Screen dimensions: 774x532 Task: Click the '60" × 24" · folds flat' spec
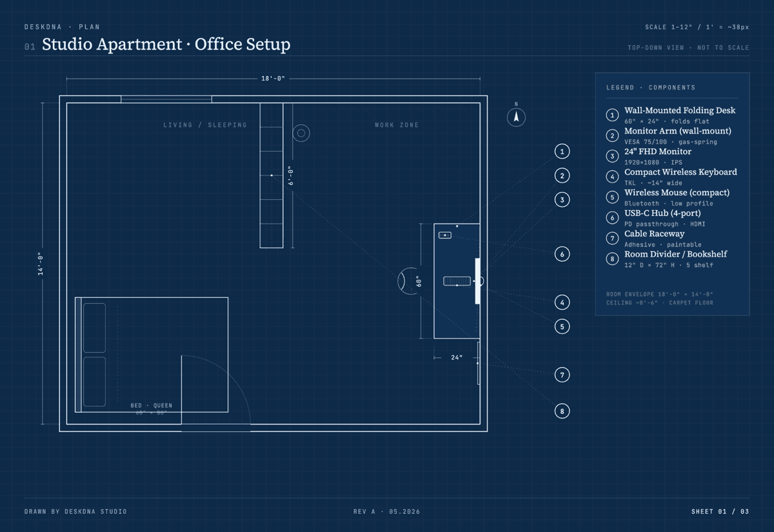tap(667, 121)
